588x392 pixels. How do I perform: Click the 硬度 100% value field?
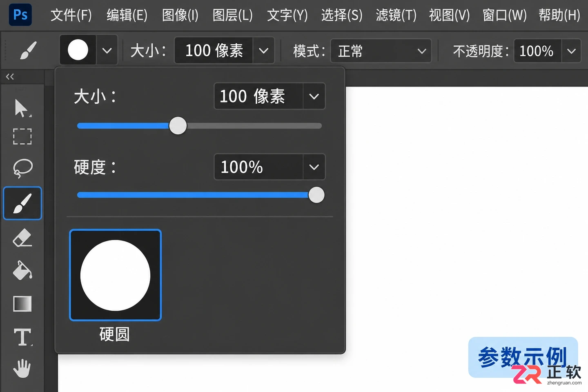point(259,167)
